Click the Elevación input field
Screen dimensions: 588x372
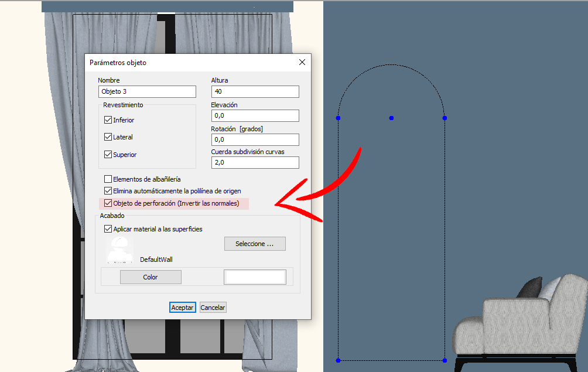(x=255, y=115)
